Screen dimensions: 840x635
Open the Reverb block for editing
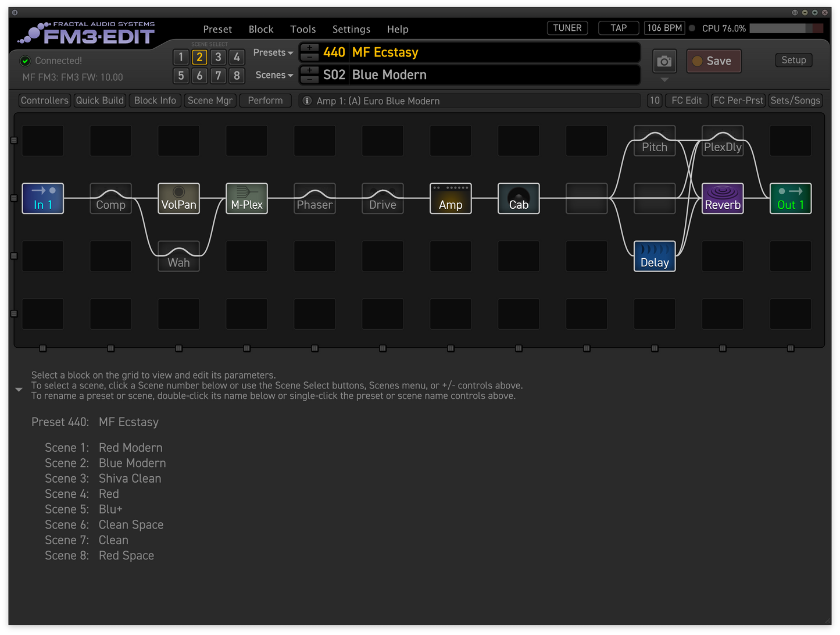(x=723, y=198)
